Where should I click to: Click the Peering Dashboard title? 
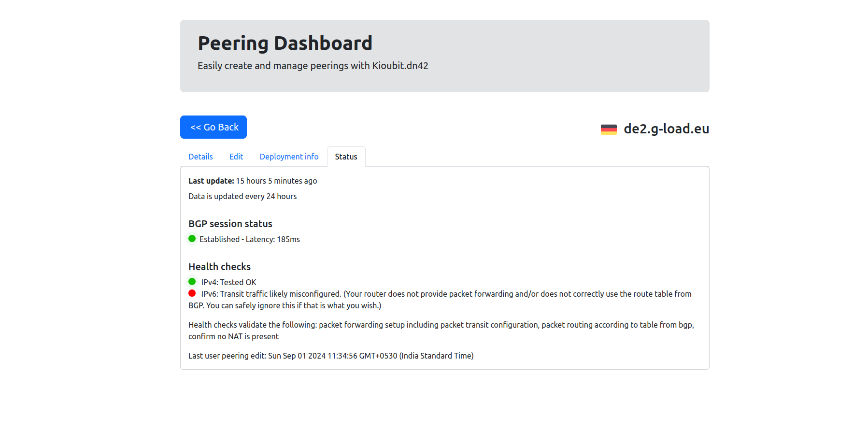(x=285, y=43)
